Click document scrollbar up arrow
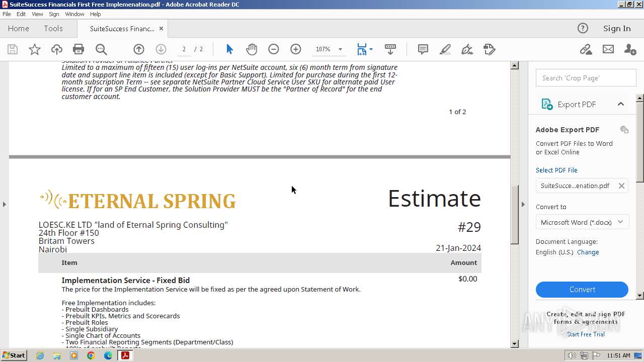Screen dimensions: 644x362 (x=515, y=65)
